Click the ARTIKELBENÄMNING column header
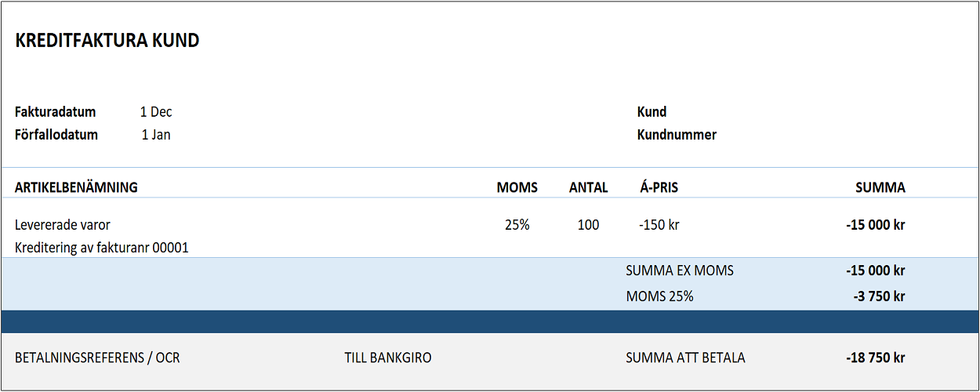This screenshot has width=980, height=392. (76, 187)
